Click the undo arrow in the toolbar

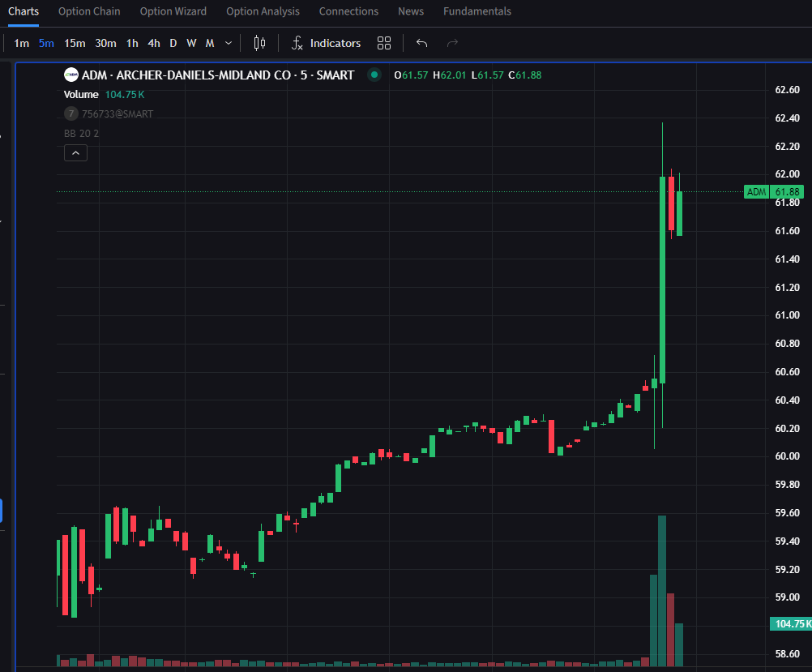[421, 43]
